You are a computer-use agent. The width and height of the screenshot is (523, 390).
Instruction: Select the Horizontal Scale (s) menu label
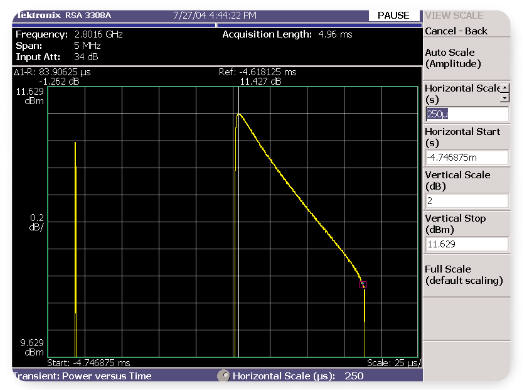pos(462,94)
